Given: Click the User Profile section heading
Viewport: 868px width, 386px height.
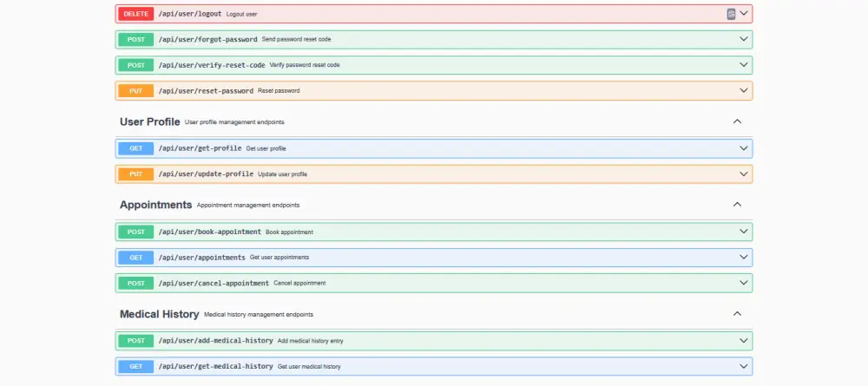Looking at the screenshot, I should pyautogui.click(x=150, y=121).
